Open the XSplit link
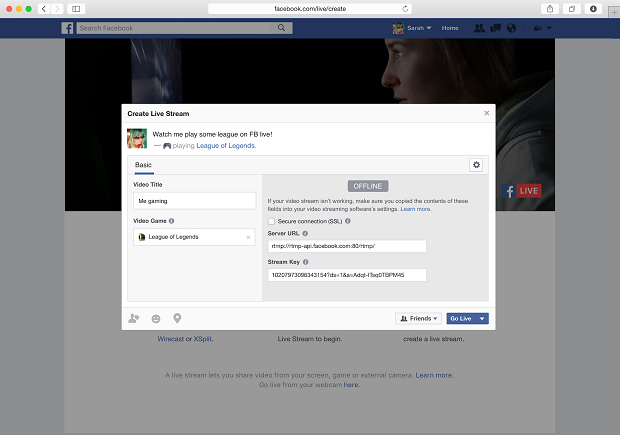Screen dimensions: 620x435 [203, 339]
